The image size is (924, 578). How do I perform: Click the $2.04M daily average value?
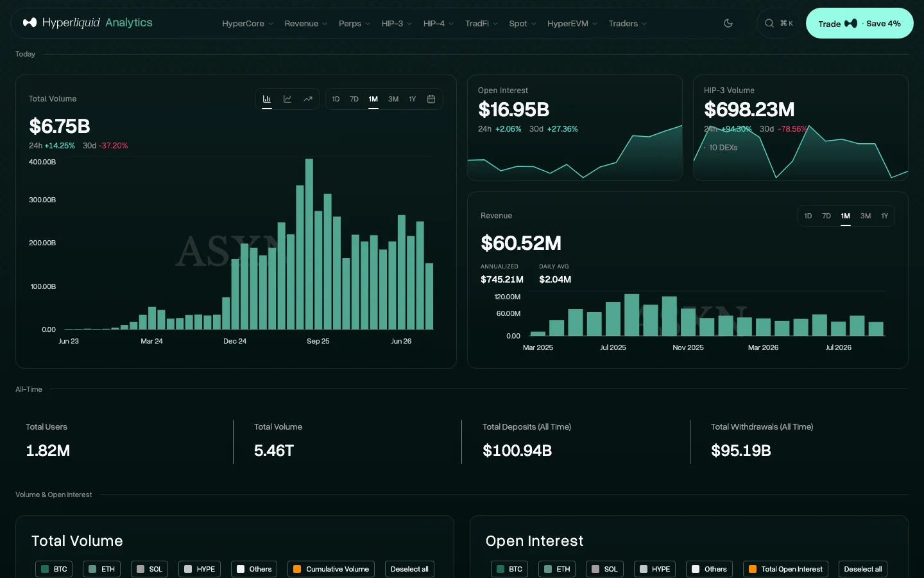point(555,279)
